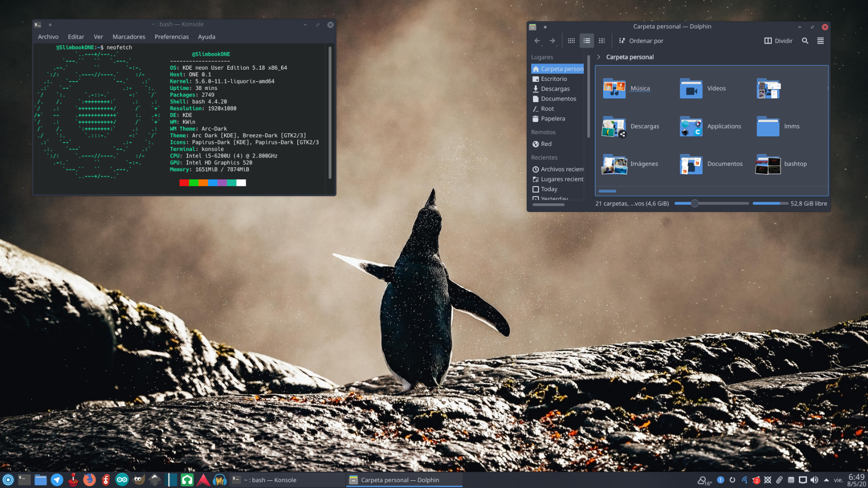Click the volume speaker tray icon
Image resolution: width=868 pixels, height=488 pixels.
click(x=814, y=480)
